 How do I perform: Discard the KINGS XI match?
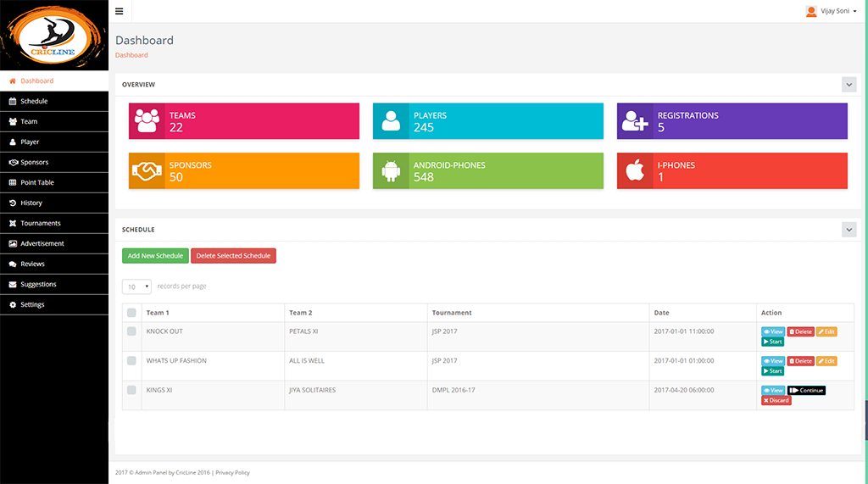[x=776, y=400]
